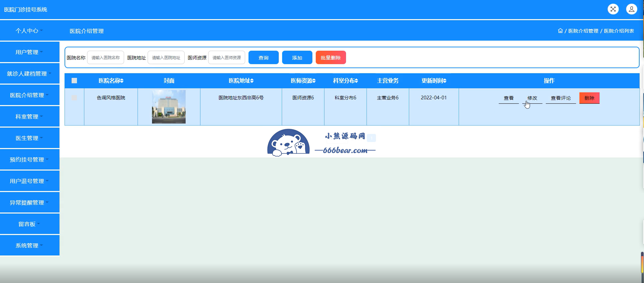Focus the 医院地址 search input
The width and height of the screenshot is (644, 283).
coord(166,57)
